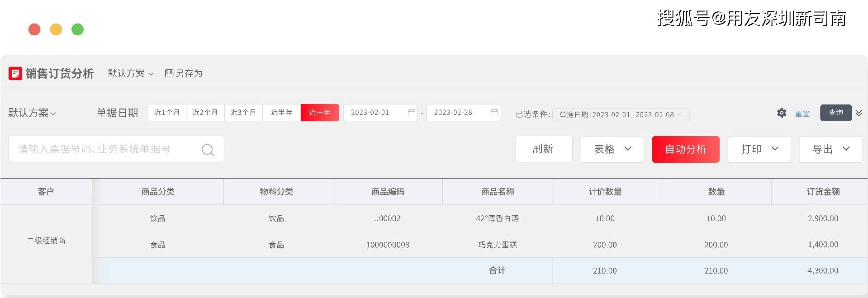Click order amount 1,400.00
The image size is (868, 298).
tap(823, 245)
